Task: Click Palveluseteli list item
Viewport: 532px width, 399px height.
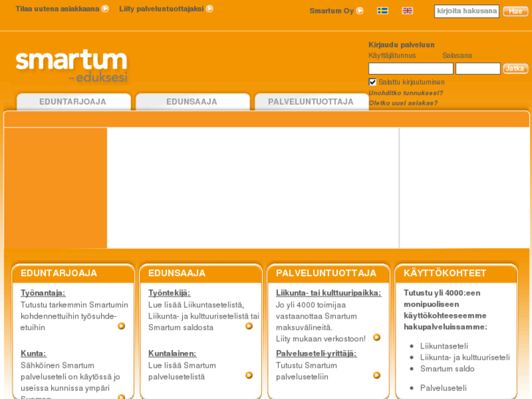Action: pyautogui.click(x=443, y=388)
